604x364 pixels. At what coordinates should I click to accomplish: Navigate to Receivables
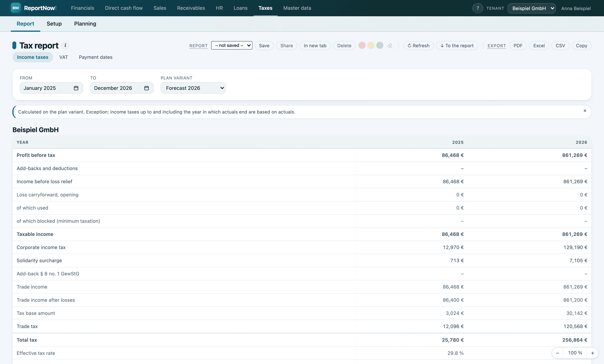(x=191, y=8)
